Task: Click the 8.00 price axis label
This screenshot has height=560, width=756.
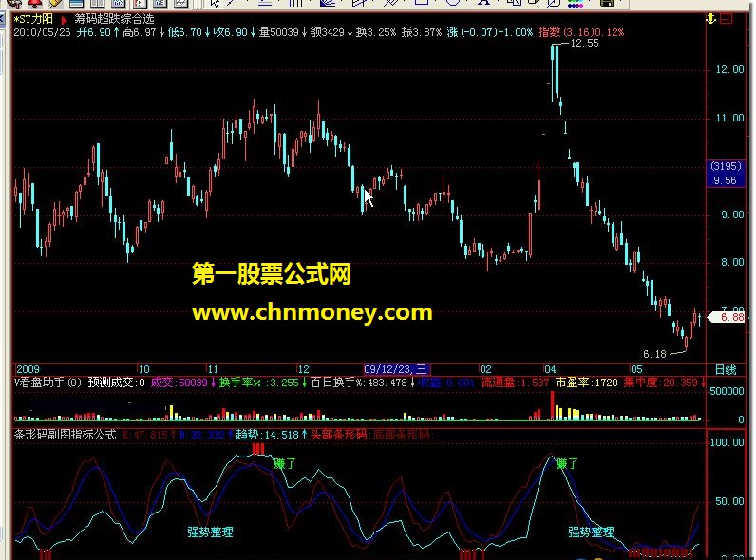Action: pyautogui.click(x=732, y=263)
